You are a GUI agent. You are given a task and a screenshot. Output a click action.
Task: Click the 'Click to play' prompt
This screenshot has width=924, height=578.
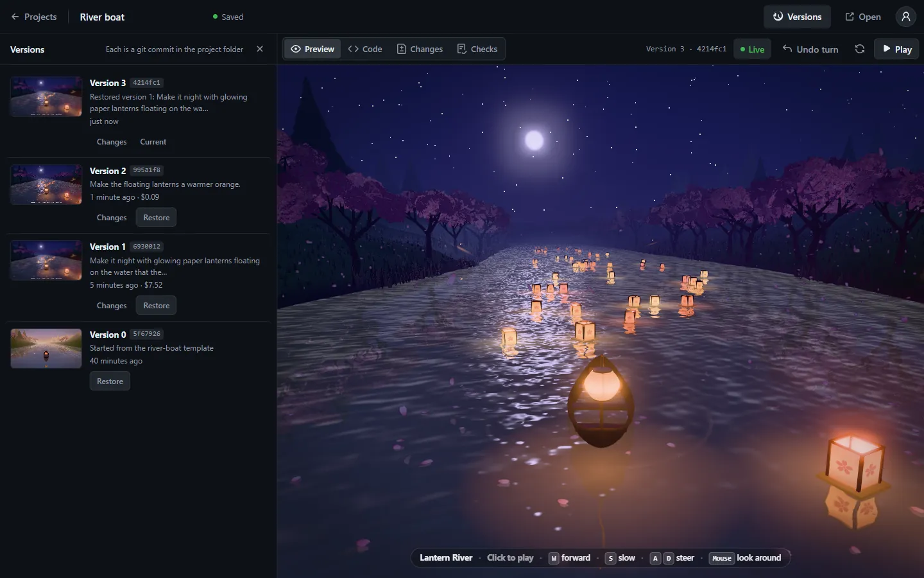[510, 557]
